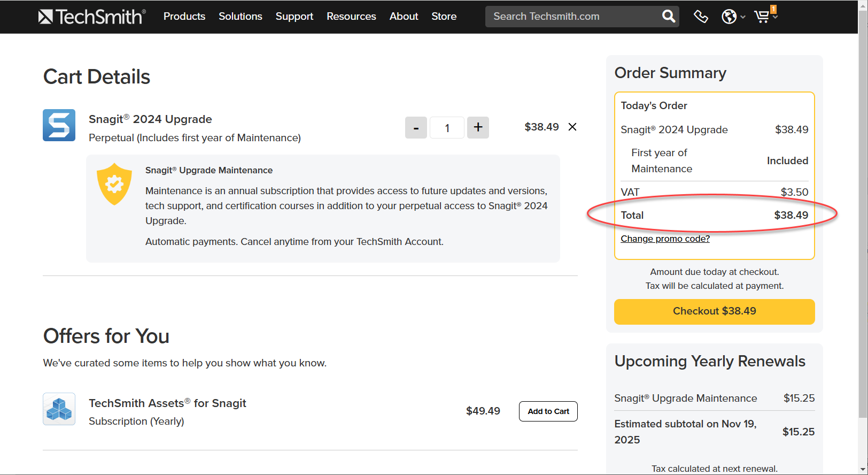This screenshot has height=475, width=868.
Task: Click Checkout $38.49 button
Action: tap(714, 311)
